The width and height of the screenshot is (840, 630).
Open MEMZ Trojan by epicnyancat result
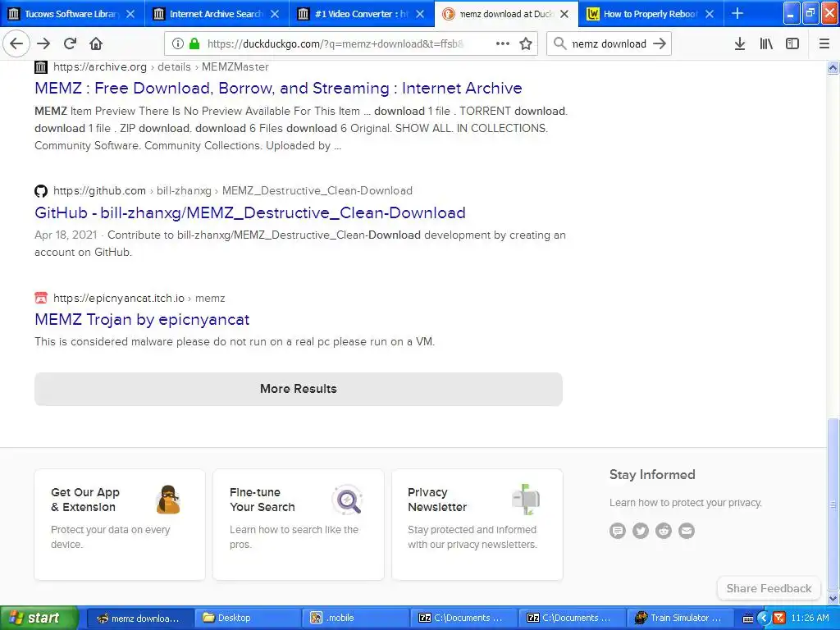[142, 319]
